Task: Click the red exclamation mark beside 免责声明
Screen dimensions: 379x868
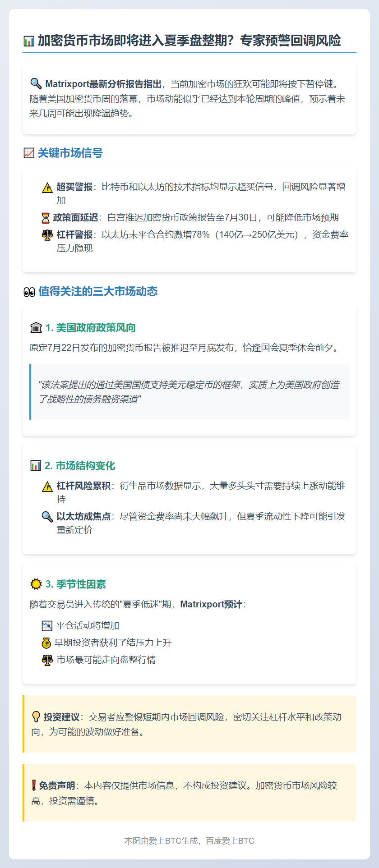Action: point(34,785)
